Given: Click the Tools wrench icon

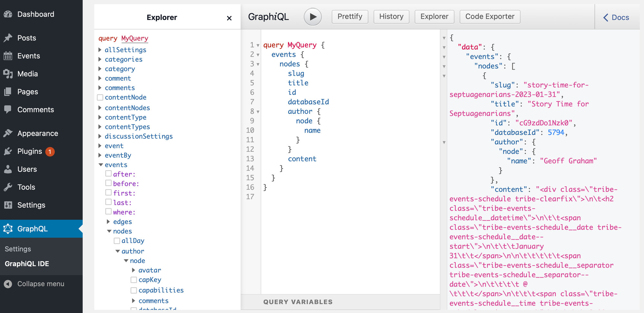Looking at the screenshot, I should click(8, 187).
